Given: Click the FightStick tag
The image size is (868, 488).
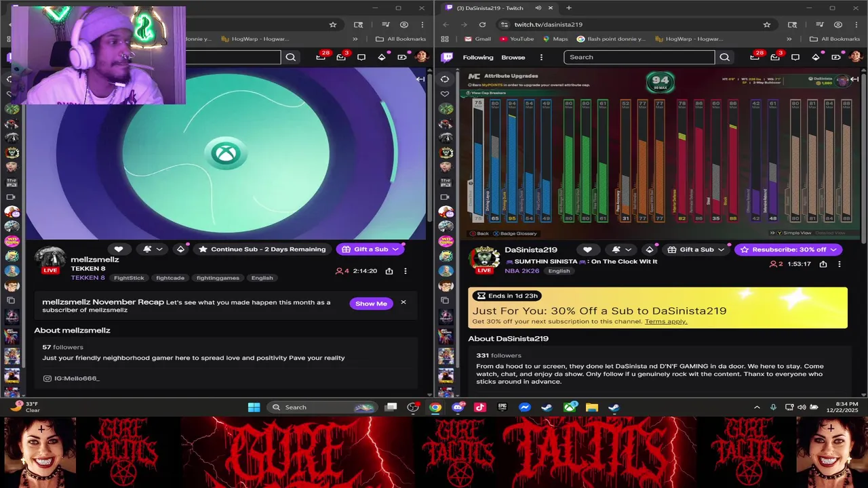Looking at the screenshot, I should click(x=129, y=278).
